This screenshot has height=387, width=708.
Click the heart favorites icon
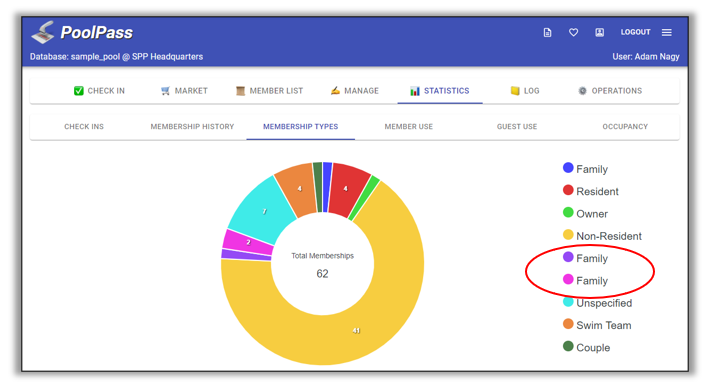(573, 33)
